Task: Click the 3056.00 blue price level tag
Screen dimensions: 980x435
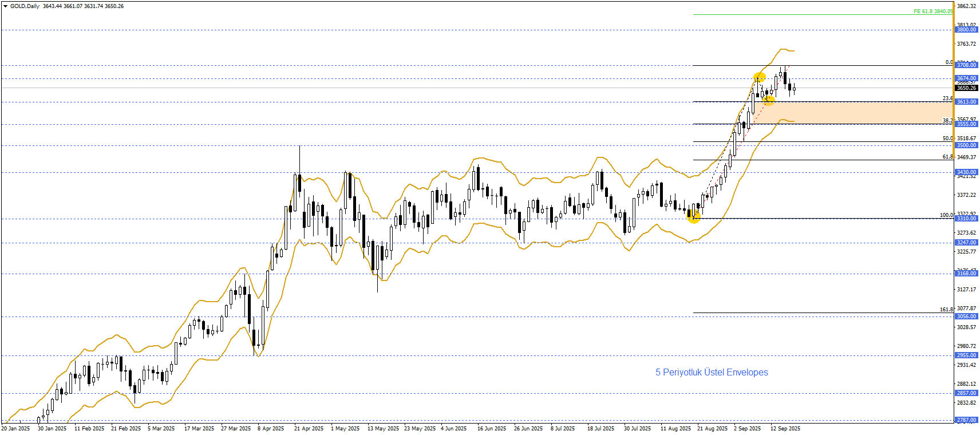Action: (x=966, y=317)
